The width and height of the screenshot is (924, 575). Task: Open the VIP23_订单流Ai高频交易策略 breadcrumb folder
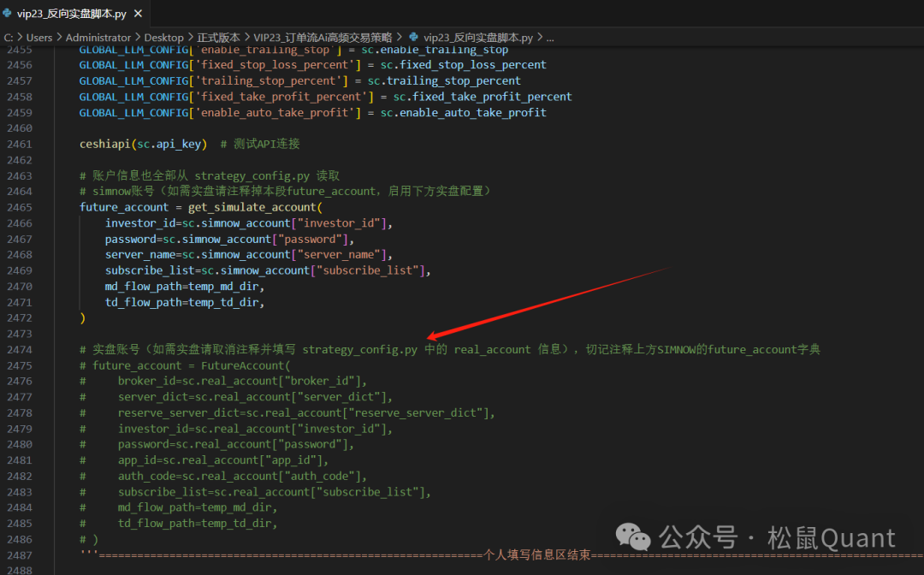click(323, 38)
